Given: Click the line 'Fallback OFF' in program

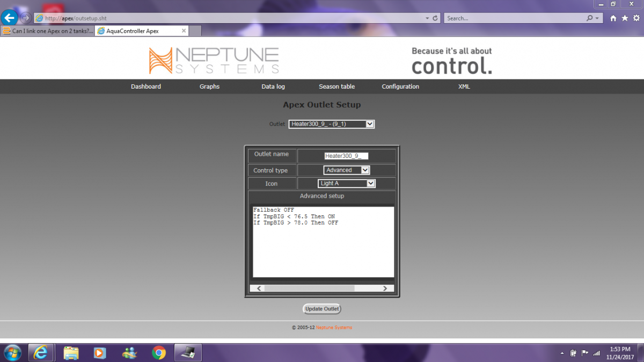Looking at the screenshot, I should point(274,210).
